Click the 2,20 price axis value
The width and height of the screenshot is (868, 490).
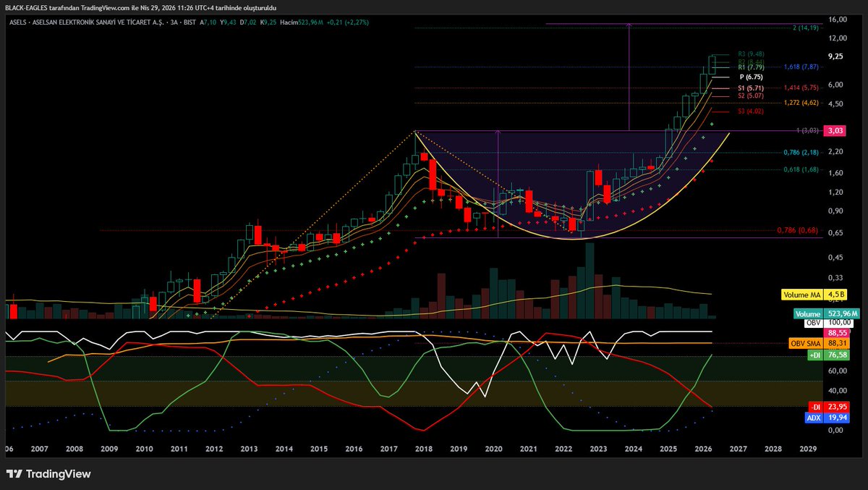[x=835, y=152]
